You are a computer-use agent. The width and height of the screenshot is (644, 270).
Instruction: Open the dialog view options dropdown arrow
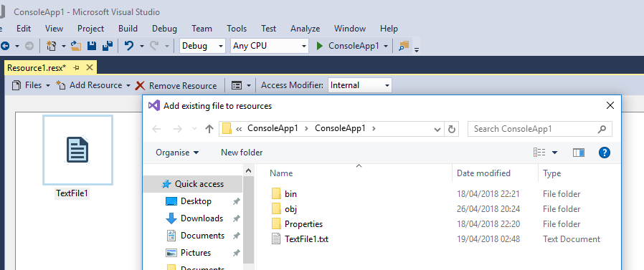pyautogui.click(x=554, y=153)
